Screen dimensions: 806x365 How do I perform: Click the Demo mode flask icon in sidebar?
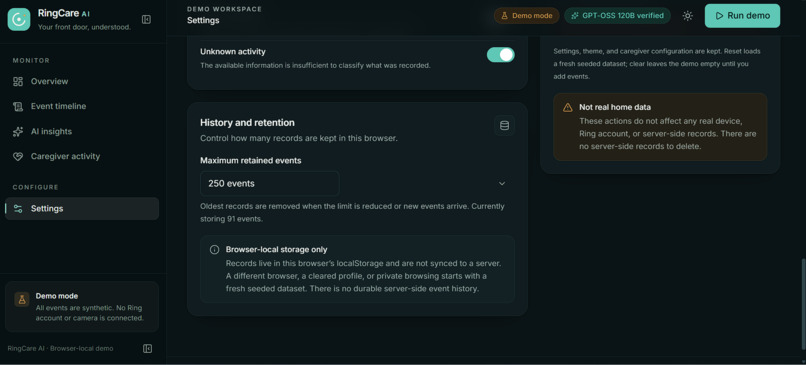click(22, 300)
